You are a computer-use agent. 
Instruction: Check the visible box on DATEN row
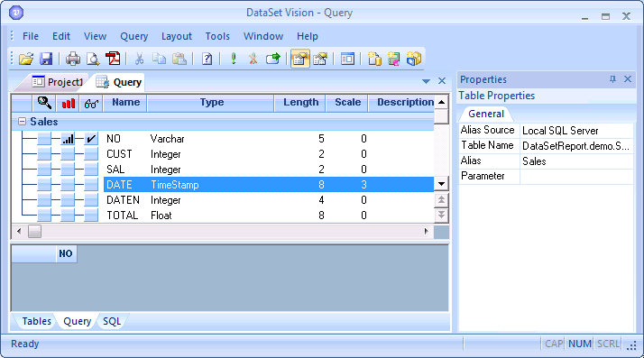pyautogui.click(x=91, y=200)
